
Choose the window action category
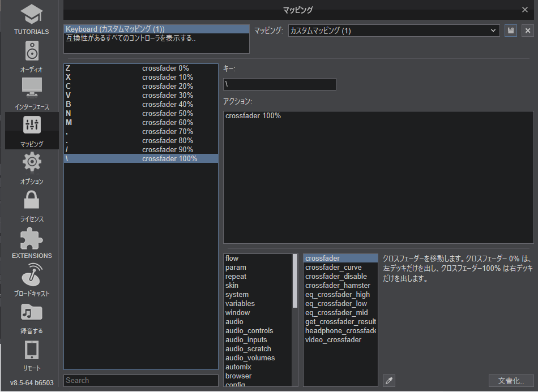coord(258,312)
